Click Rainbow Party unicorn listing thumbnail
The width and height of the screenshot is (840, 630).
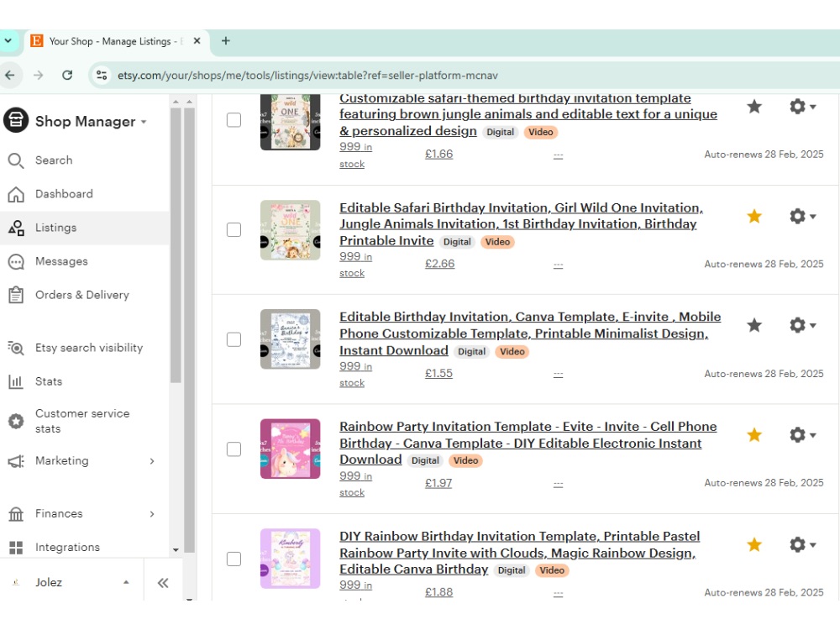(291, 449)
